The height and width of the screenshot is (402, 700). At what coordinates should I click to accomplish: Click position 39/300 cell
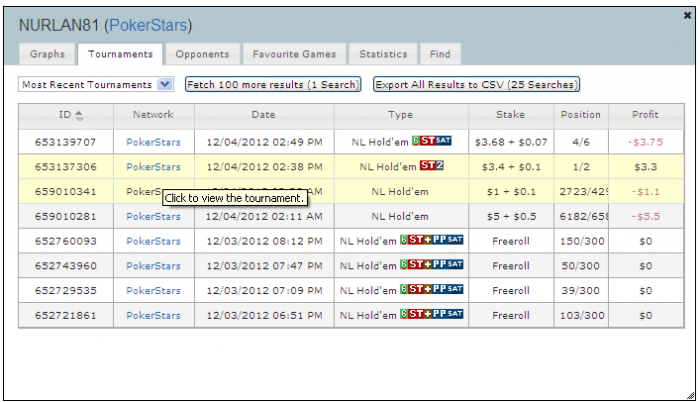pos(581,291)
